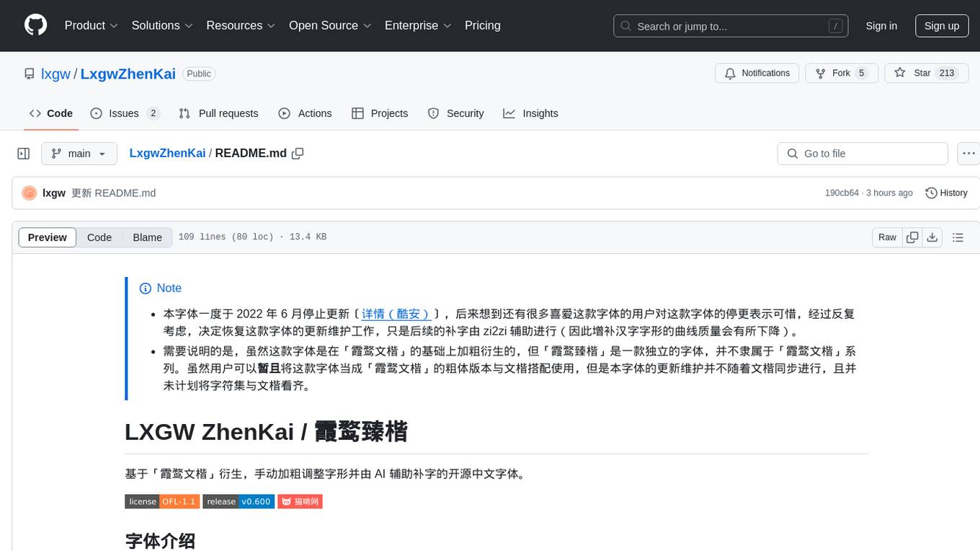View the fork count of 5

click(861, 74)
